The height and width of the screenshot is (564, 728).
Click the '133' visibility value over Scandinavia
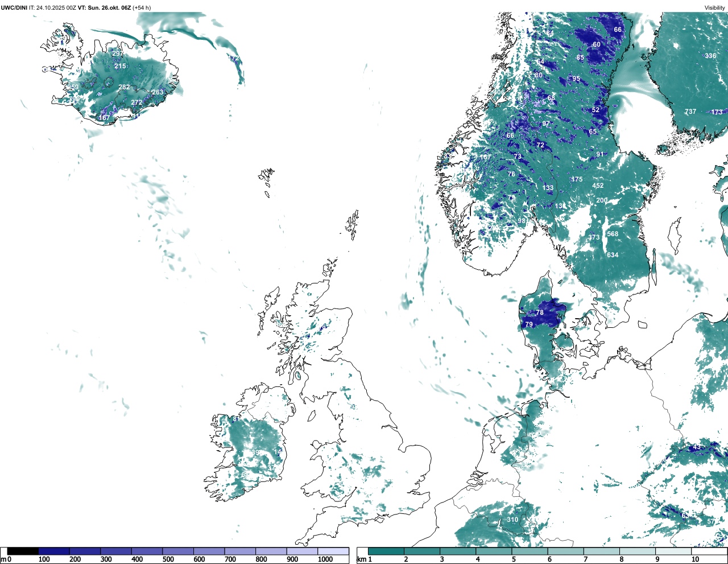(x=548, y=188)
